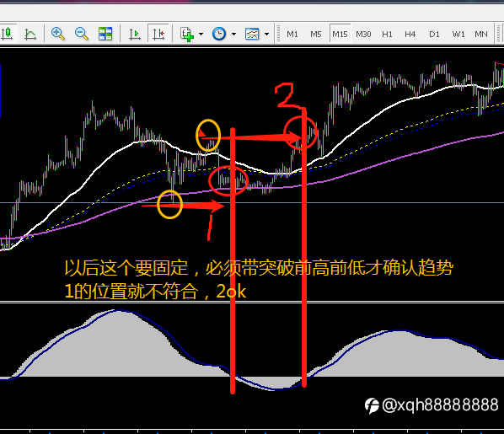The image size is (504, 434).
Task: Select the H4 timeframe
Action: [410, 34]
